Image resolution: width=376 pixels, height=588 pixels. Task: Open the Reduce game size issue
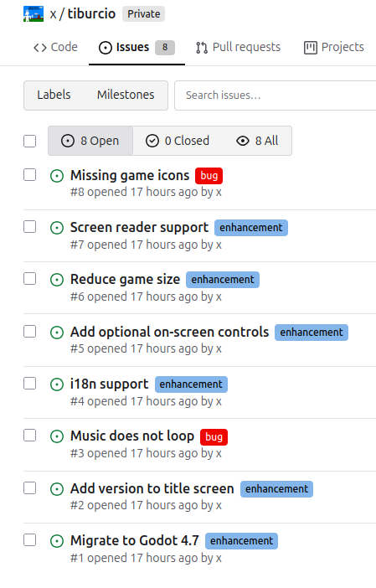[x=126, y=280]
